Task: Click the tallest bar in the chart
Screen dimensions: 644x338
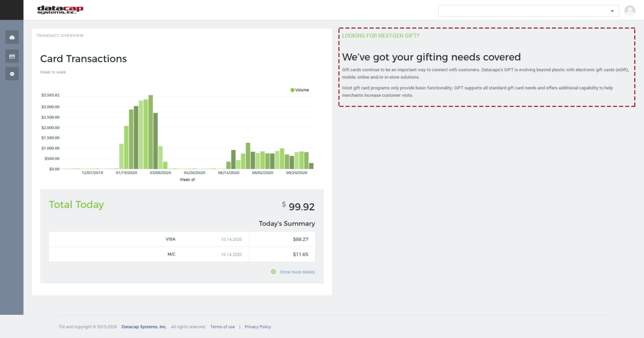Action: (151, 132)
